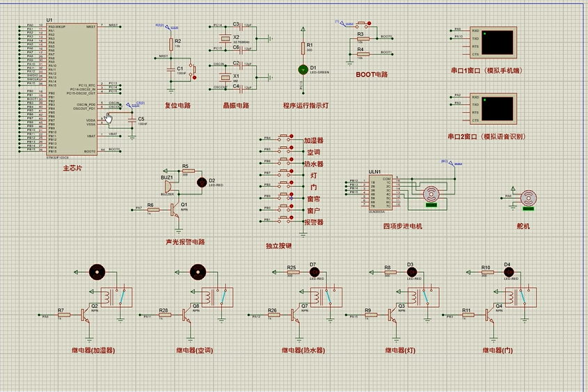Click the 门 key push button

pyautogui.click(x=285, y=185)
